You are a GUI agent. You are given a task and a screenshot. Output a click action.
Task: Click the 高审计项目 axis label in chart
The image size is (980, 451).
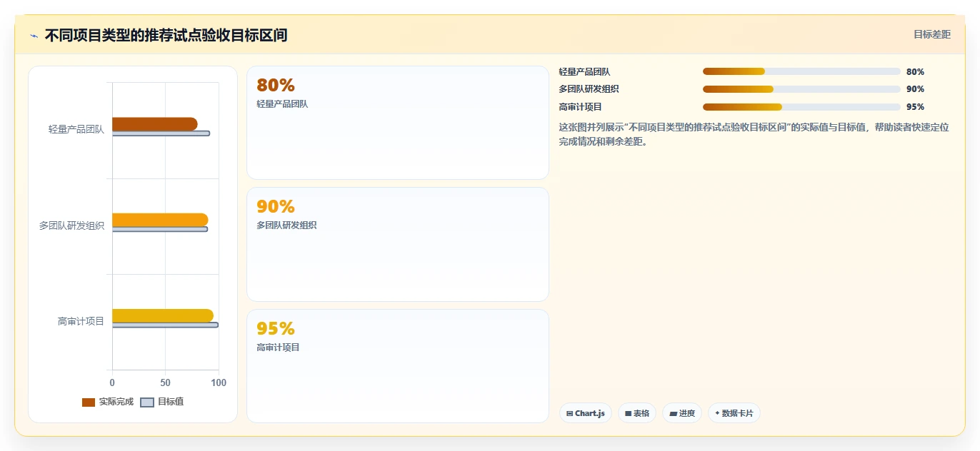pyautogui.click(x=81, y=321)
